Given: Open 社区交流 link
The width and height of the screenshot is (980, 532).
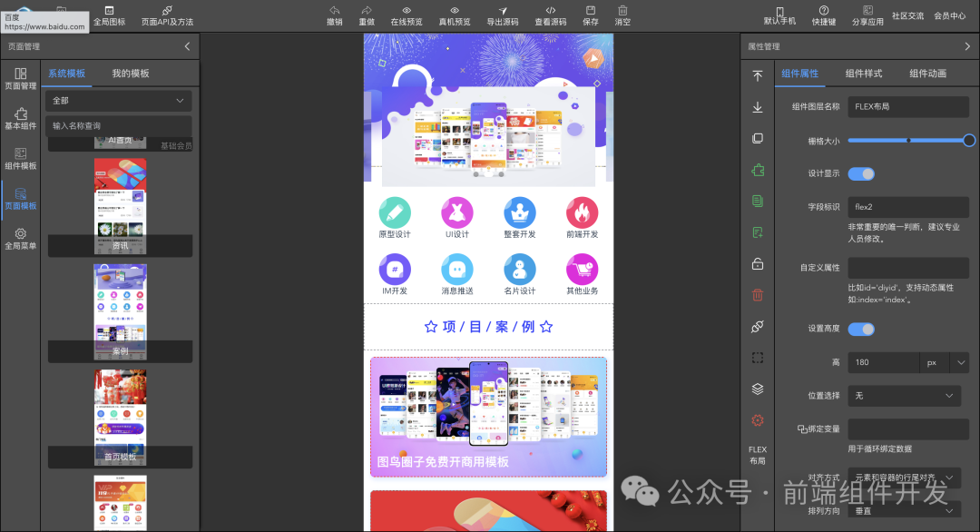Looking at the screenshot, I should click(907, 15).
